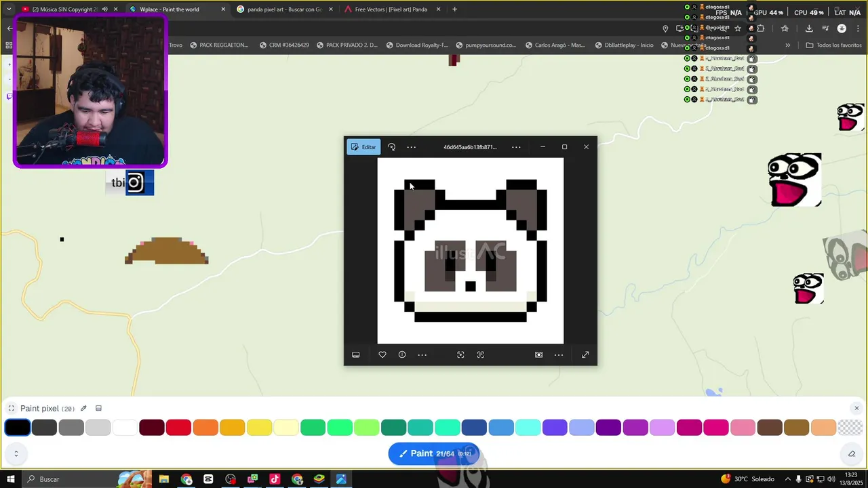Open Chrome downloads icon
The image size is (868, 488).
click(809, 28)
